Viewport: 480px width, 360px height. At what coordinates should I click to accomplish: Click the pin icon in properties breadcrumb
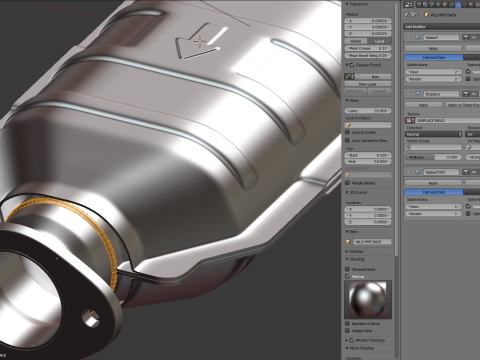click(x=406, y=15)
